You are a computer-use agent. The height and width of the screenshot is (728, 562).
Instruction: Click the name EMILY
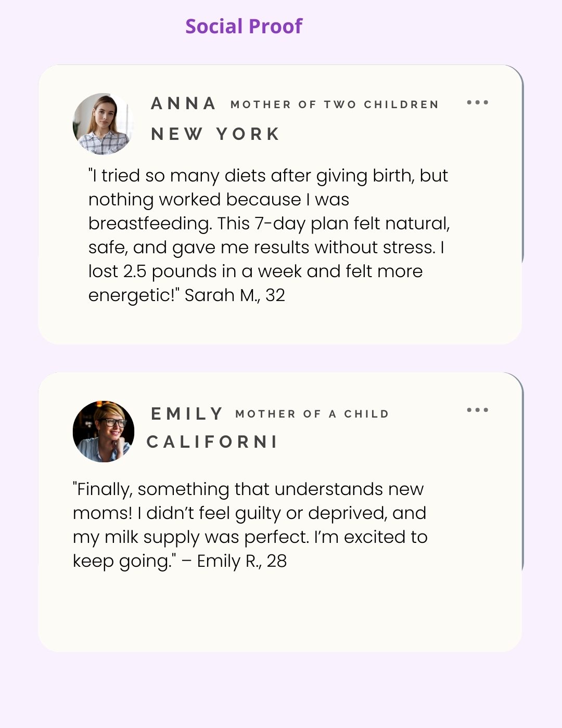click(x=187, y=414)
